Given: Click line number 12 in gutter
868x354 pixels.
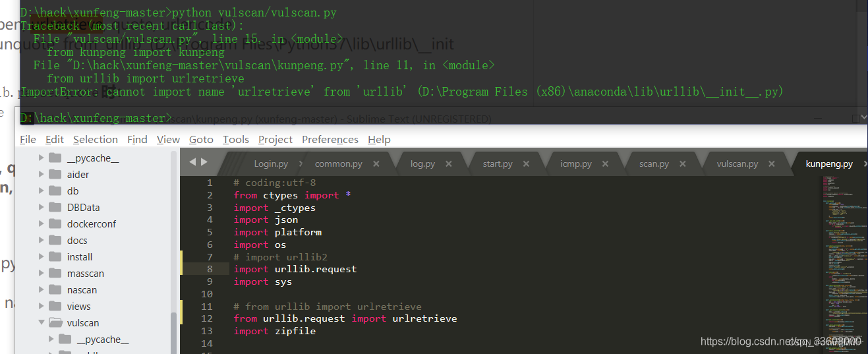Looking at the screenshot, I should click(x=207, y=318).
